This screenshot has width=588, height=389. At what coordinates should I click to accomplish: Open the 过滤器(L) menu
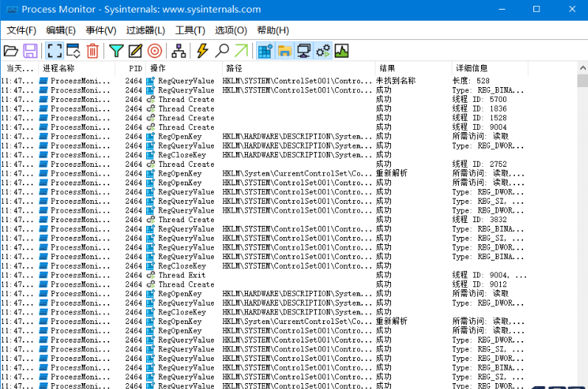tap(145, 30)
